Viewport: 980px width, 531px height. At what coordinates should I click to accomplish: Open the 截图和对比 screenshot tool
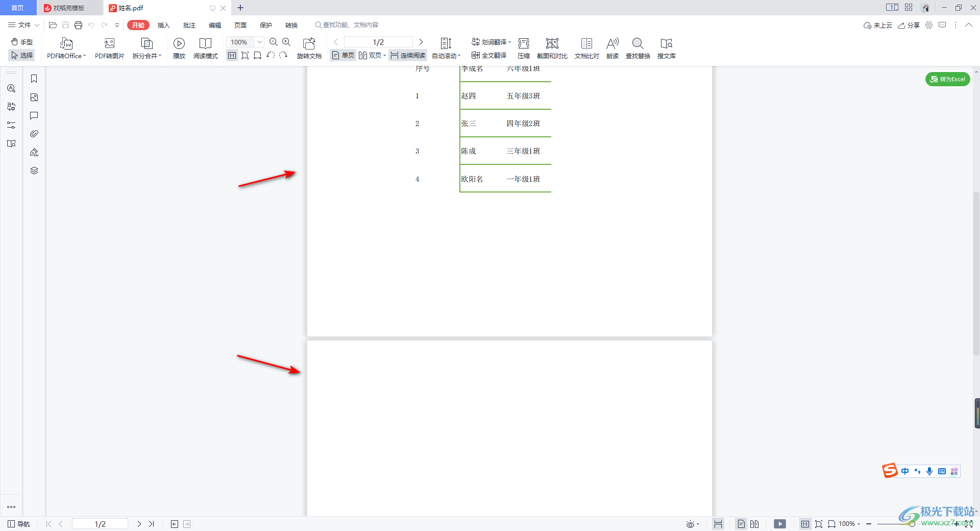click(x=552, y=48)
